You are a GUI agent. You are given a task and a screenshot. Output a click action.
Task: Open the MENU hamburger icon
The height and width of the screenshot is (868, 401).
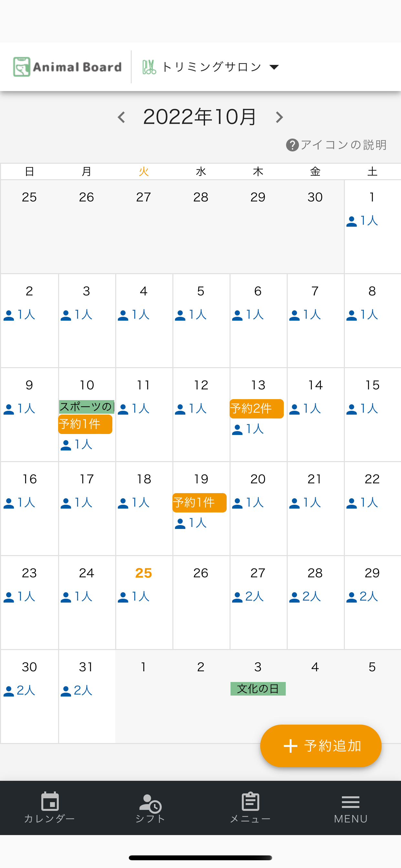350,802
